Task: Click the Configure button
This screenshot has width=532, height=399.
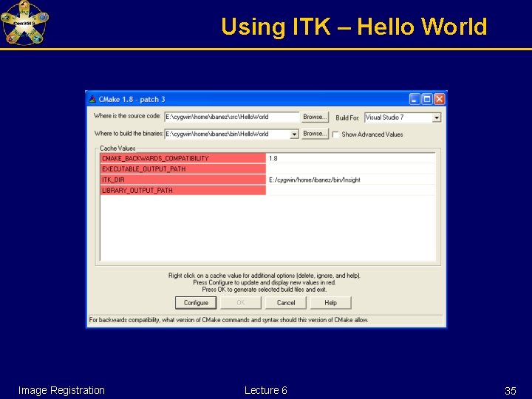Action: click(x=196, y=303)
